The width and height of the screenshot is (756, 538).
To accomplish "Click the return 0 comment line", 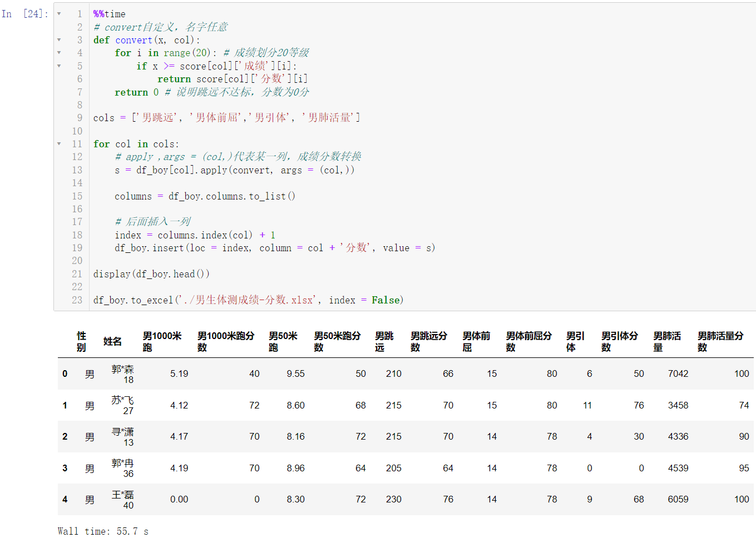I will [212, 92].
